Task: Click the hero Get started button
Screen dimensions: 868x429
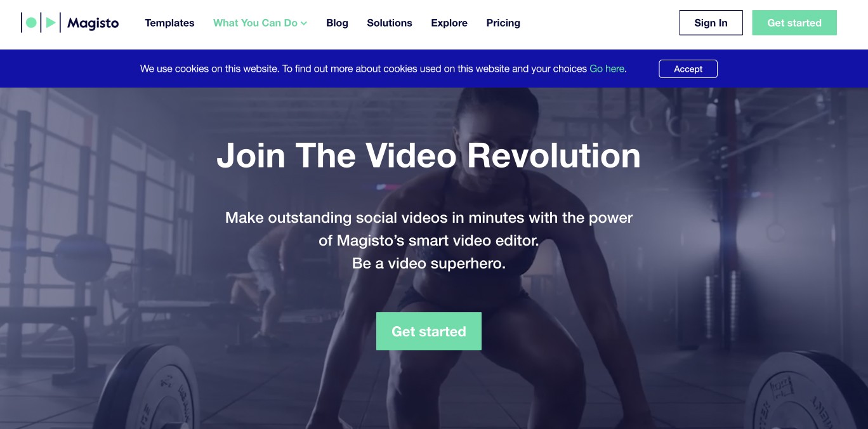Action: pyautogui.click(x=429, y=331)
